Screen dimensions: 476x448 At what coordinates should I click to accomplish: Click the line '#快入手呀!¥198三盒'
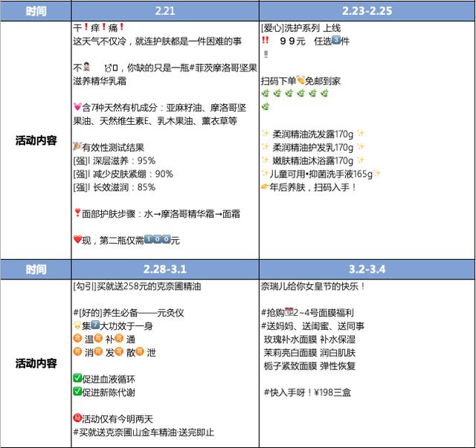click(x=307, y=393)
